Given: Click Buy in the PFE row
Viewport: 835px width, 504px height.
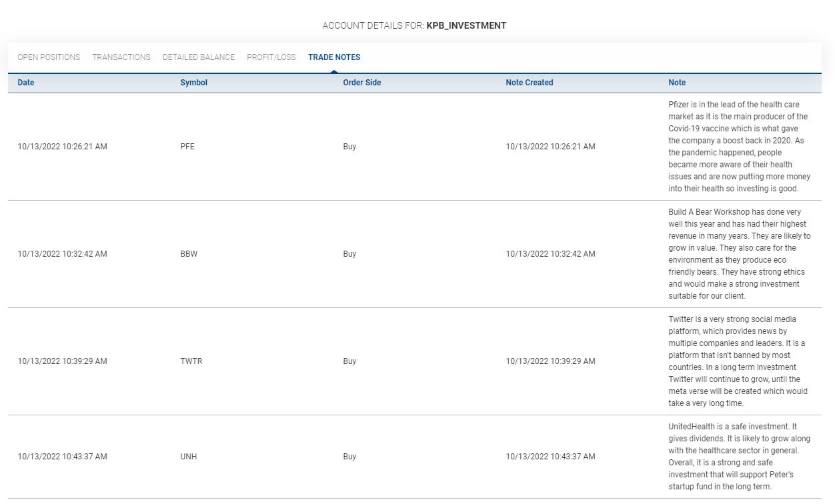Looking at the screenshot, I should coord(349,147).
